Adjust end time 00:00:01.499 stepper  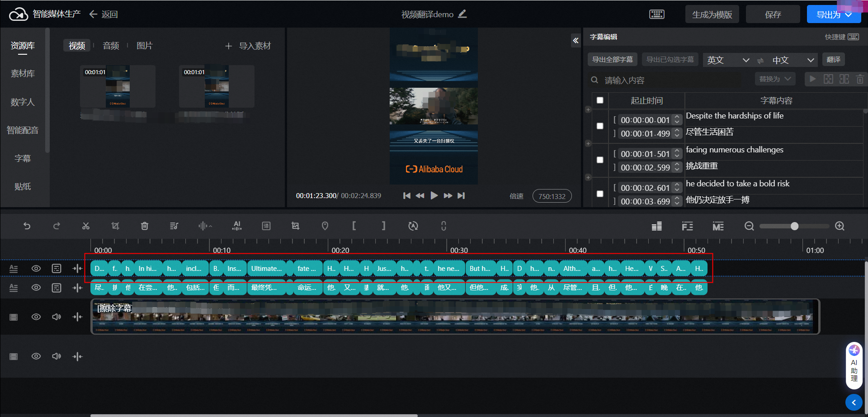[x=677, y=133]
